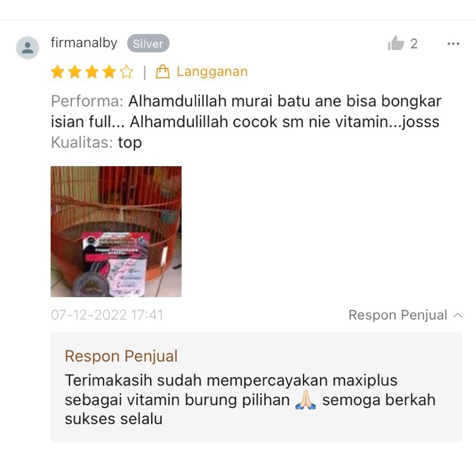The width and height of the screenshot is (476, 476).
Task: Select the fourth rating star
Action: pos(109,72)
